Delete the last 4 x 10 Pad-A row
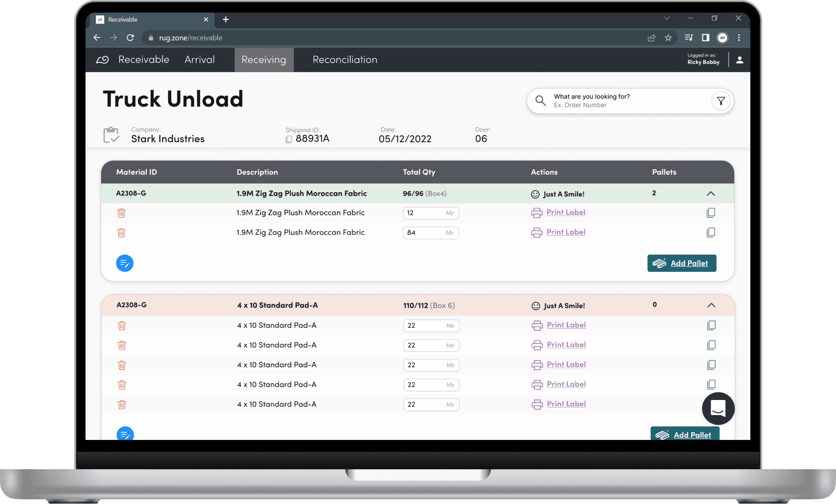This screenshot has height=504, width=836. tap(122, 405)
